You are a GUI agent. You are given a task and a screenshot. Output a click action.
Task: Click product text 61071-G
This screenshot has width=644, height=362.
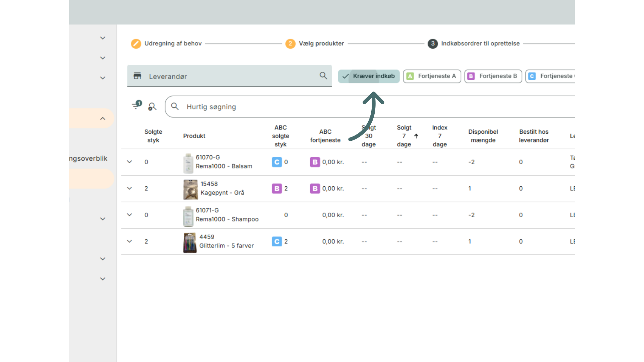click(207, 210)
